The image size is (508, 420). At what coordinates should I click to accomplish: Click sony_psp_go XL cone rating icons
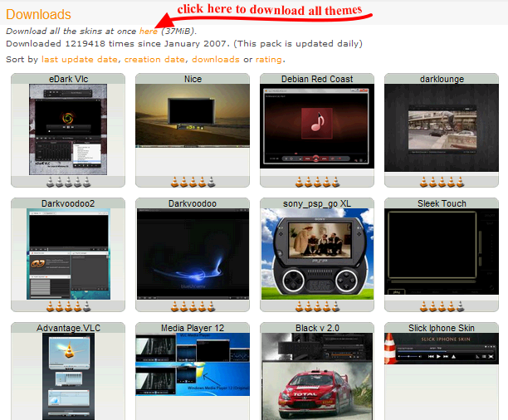(317, 306)
